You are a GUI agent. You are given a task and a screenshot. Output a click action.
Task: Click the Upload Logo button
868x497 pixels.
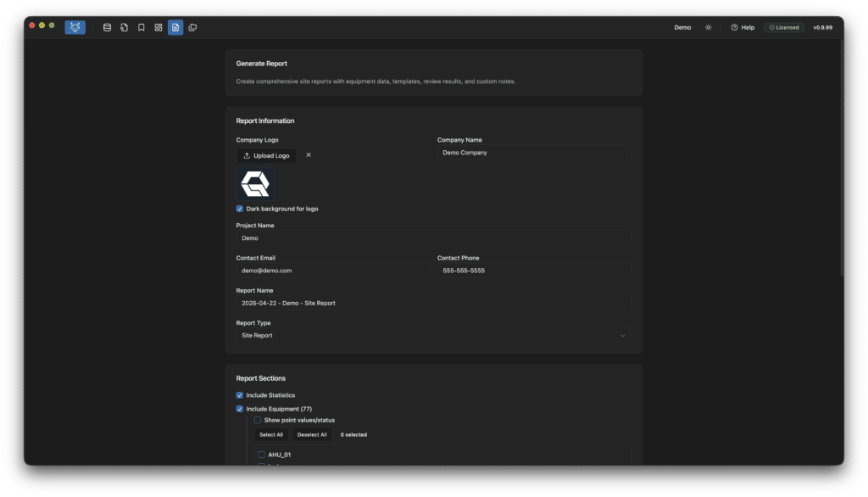pos(266,156)
